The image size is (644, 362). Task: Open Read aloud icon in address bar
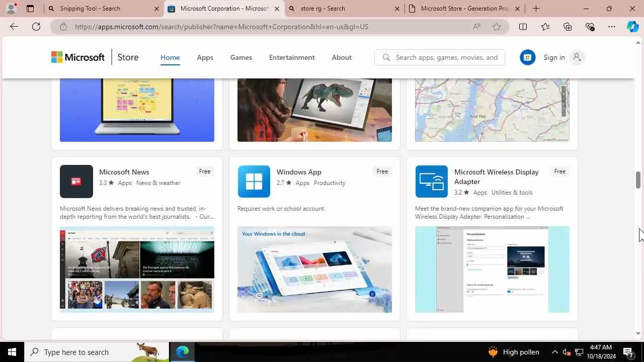476,27
